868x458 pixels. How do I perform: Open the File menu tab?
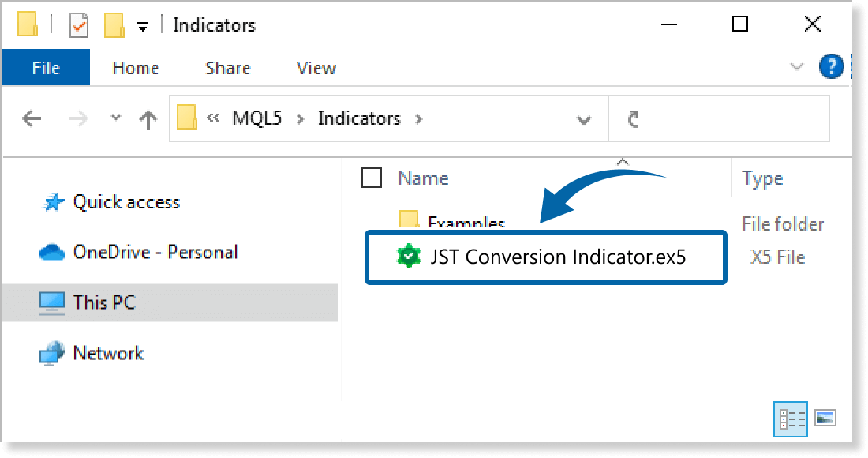(x=46, y=68)
